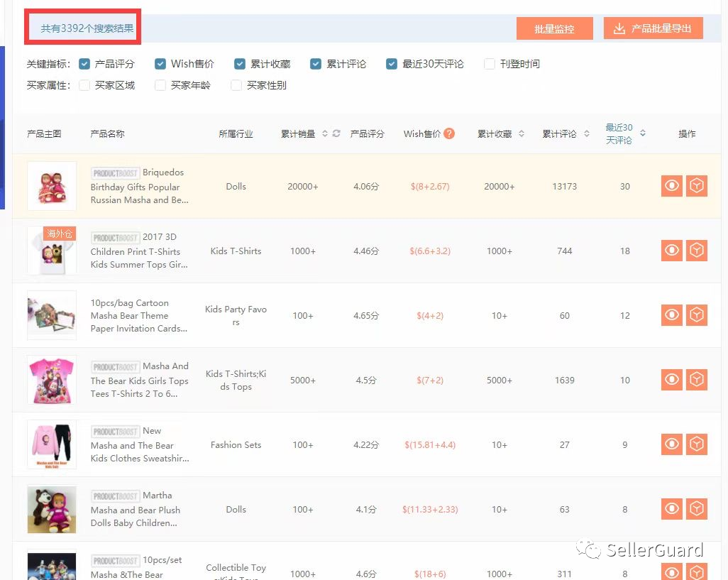Click the Kids Party Favors industry cell
The image size is (728, 580).
click(x=236, y=315)
